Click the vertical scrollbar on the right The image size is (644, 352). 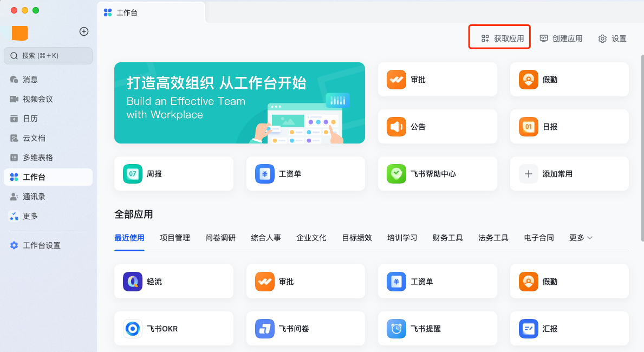click(x=642, y=148)
